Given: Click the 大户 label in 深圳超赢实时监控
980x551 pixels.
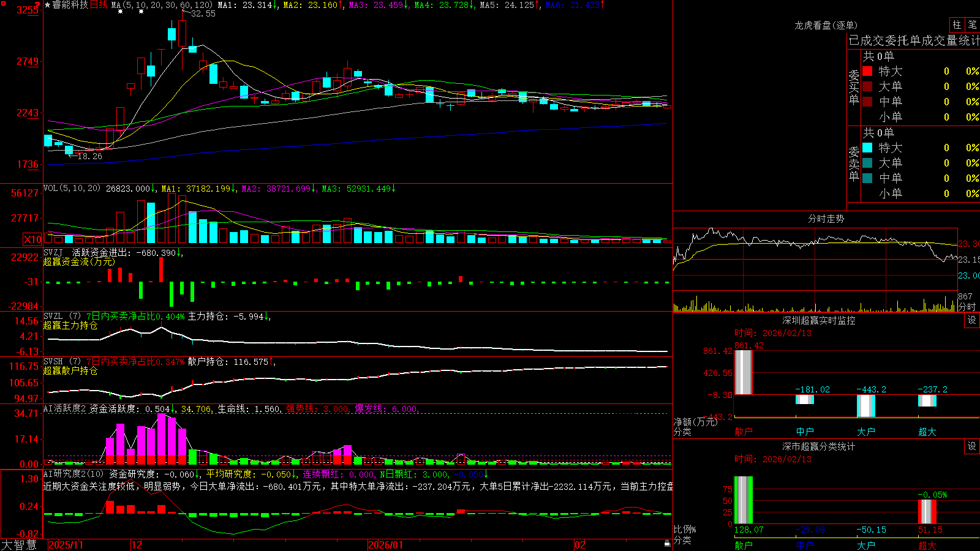Looking at the screenshot, I should [866, 432].
